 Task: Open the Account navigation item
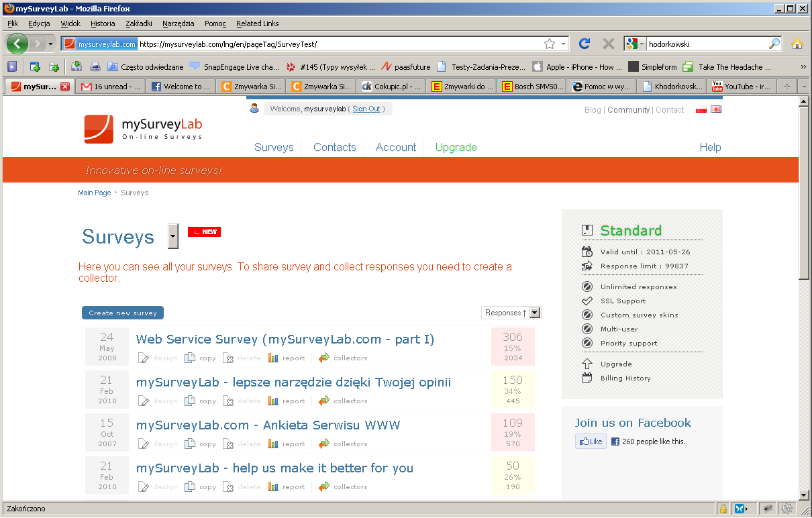click(396, 148)
